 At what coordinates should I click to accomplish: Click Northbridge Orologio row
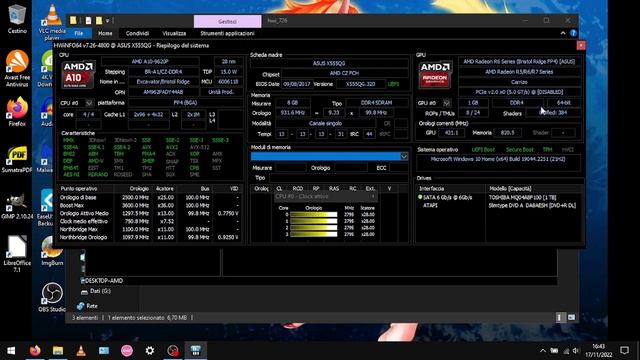tap(150, 237)
